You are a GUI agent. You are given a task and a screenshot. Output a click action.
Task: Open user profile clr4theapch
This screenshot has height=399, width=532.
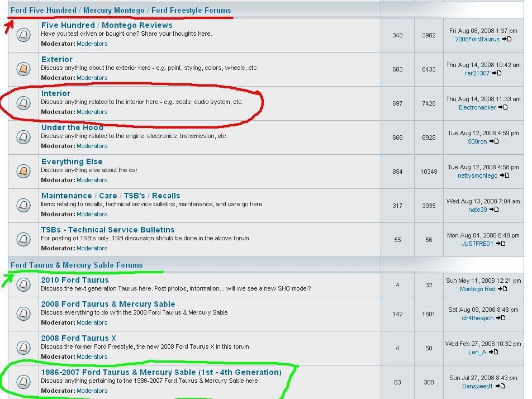click(477, 319)
